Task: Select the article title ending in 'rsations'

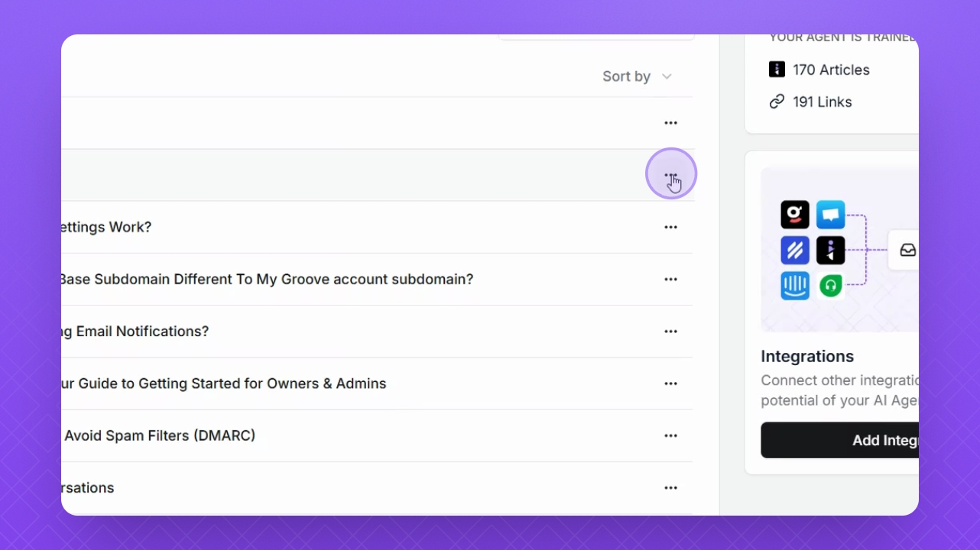Action: pyautogui.click(x=88, y=488)
